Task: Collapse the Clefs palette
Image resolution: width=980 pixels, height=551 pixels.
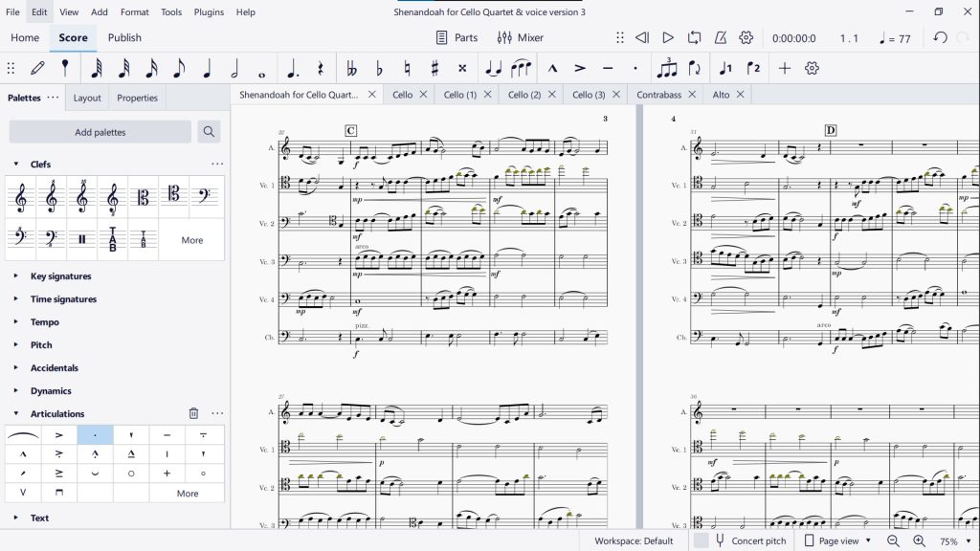Action: (x=16, y=165)
